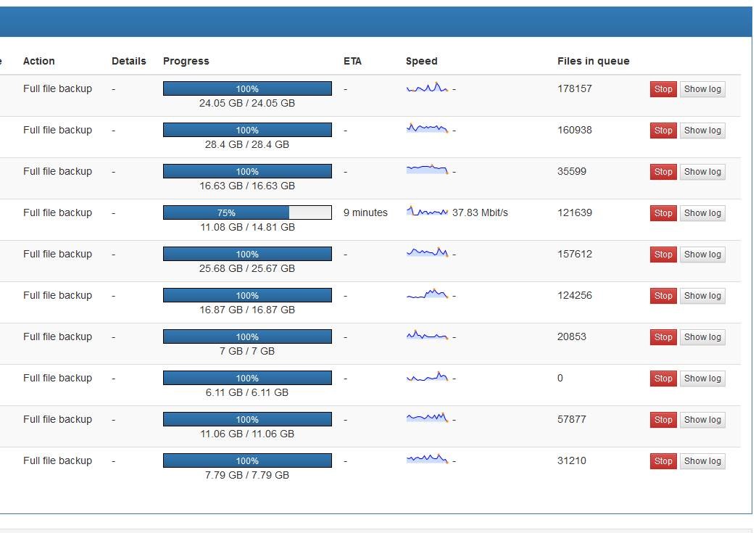Stop the 75% backup with 121639 files
Viewport: 756px width, 533px height.
(x=663, y=213)
